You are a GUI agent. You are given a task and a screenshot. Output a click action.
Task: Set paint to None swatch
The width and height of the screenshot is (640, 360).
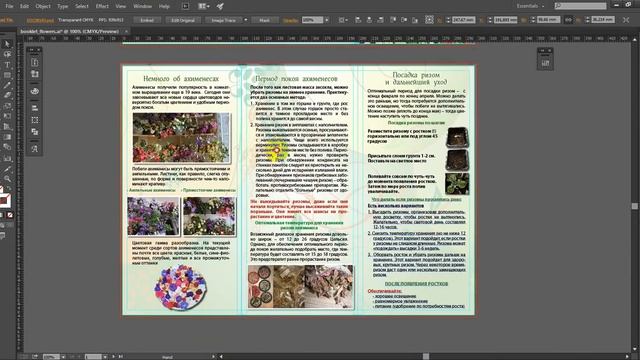click(x=10, y=215)
